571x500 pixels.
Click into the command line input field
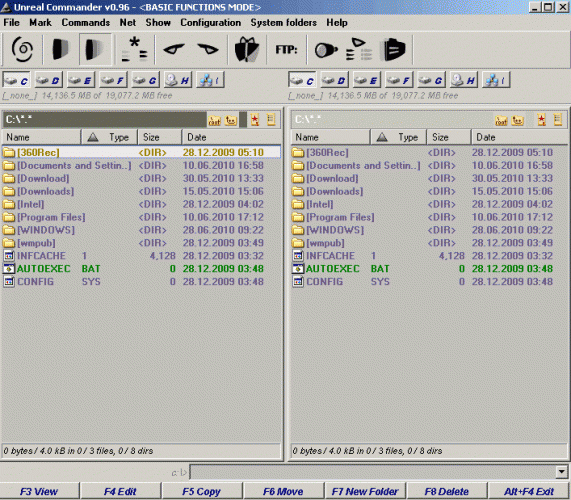(373, 472)
